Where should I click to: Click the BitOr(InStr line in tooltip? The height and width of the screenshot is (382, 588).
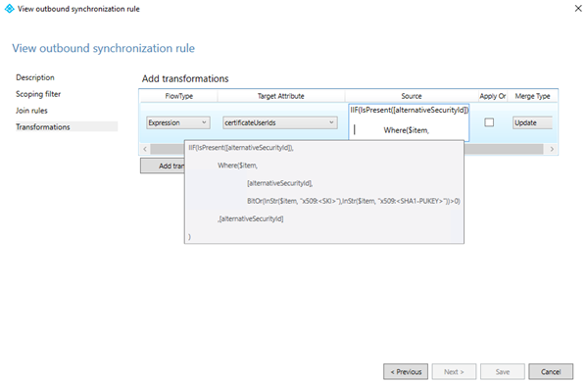(x=353, y=201)
